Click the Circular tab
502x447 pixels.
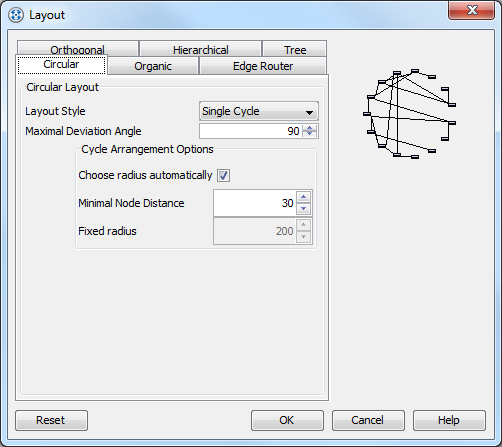(61, 65)
